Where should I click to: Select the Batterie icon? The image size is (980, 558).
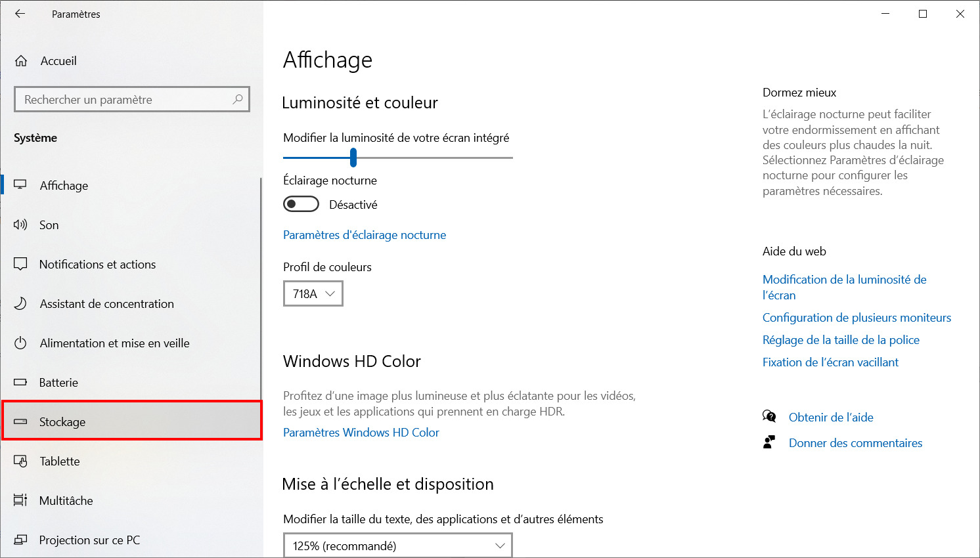coord(20,382)
